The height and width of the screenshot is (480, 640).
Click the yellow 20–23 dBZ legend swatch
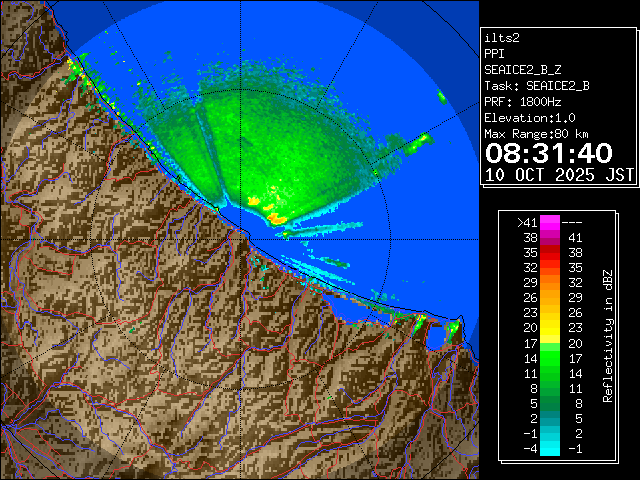point(549,327)
